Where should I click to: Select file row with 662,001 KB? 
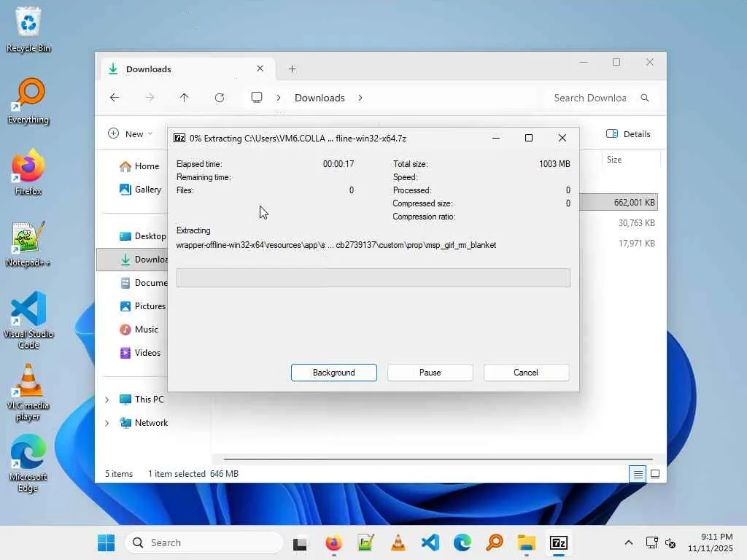coord(619,203)
